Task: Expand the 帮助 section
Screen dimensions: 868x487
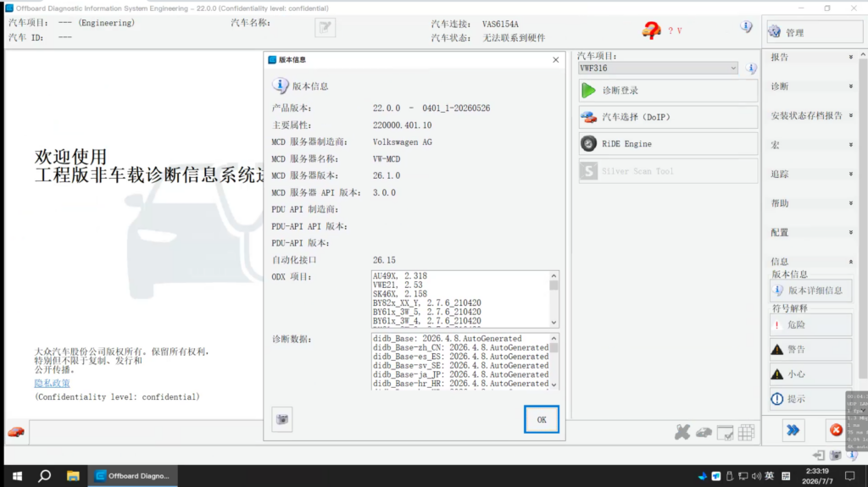Action: [811, 203]
